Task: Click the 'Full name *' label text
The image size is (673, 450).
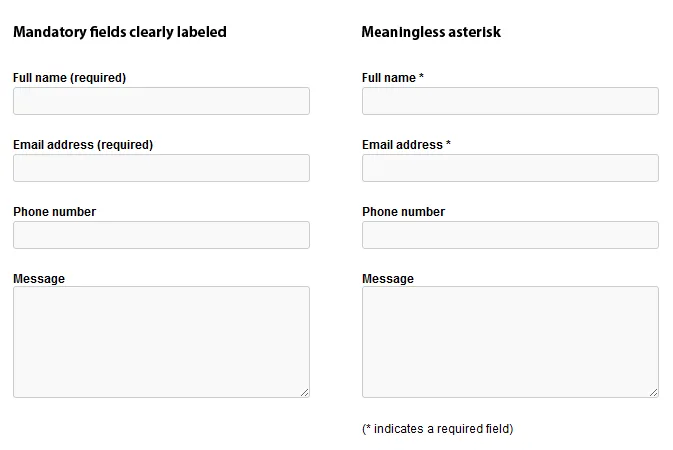Action: (393, 78)
